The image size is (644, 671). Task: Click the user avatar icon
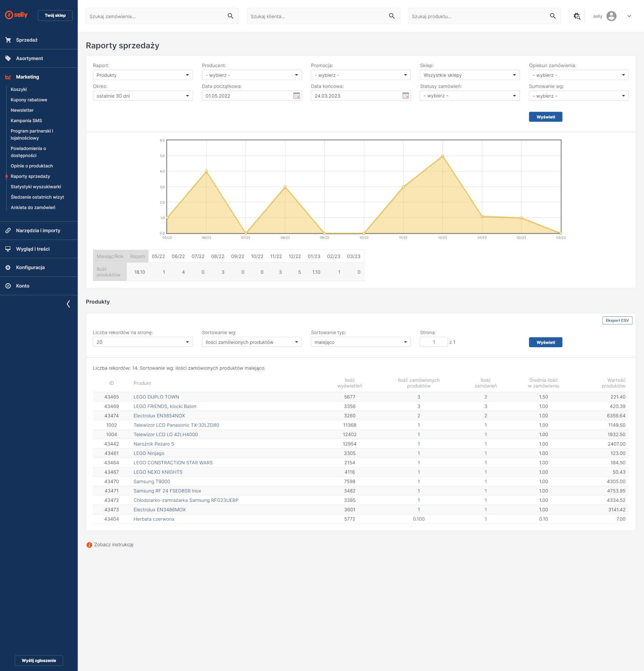pos(611,16)
